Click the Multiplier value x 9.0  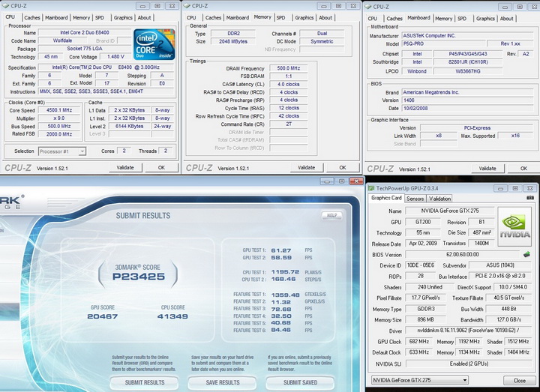coord(59,118)
